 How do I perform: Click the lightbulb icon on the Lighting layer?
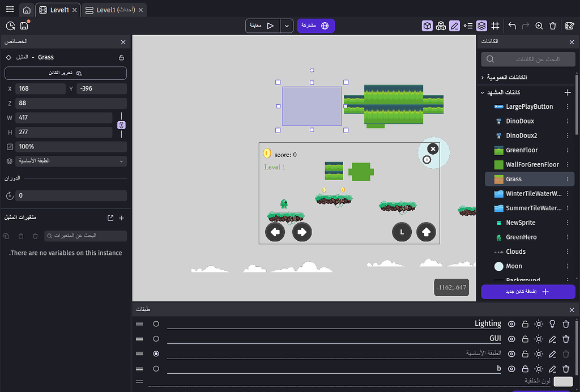click(553, 324)
